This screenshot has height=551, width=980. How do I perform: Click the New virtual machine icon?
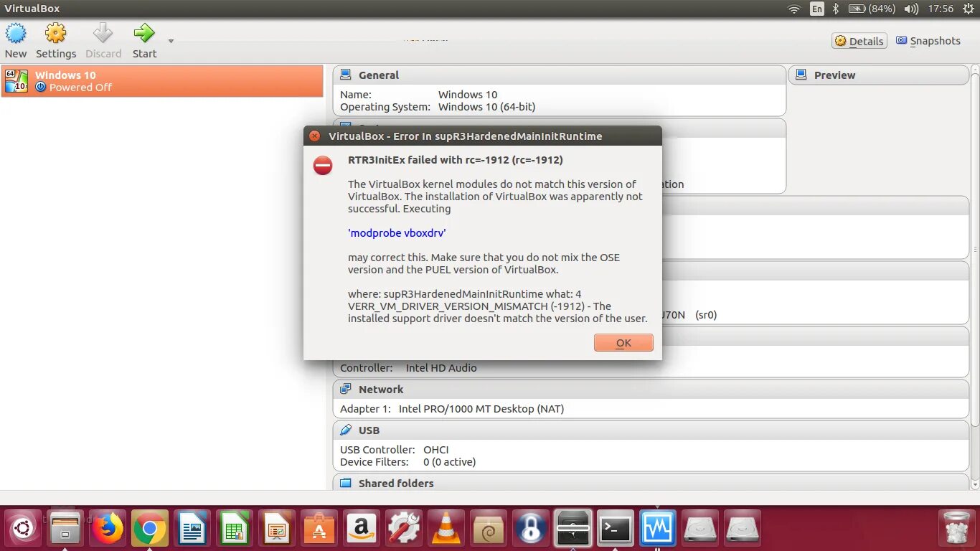coord(16,40)
